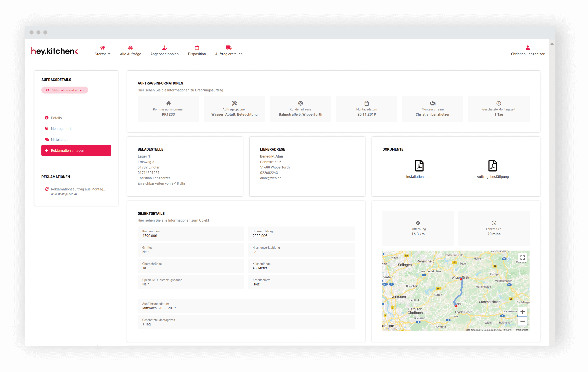The image size is (588, 372).
Task: Open the Auftragsbestätigung PDF document icon
Action: point(493,166)
